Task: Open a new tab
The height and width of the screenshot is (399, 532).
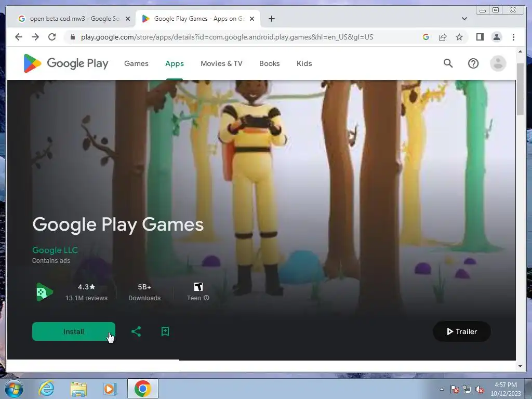Action: (271, 19)
